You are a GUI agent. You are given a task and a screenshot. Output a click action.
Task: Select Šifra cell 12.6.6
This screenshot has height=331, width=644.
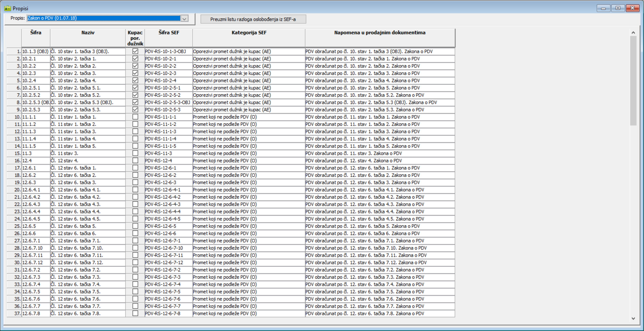tap(36, 233)
